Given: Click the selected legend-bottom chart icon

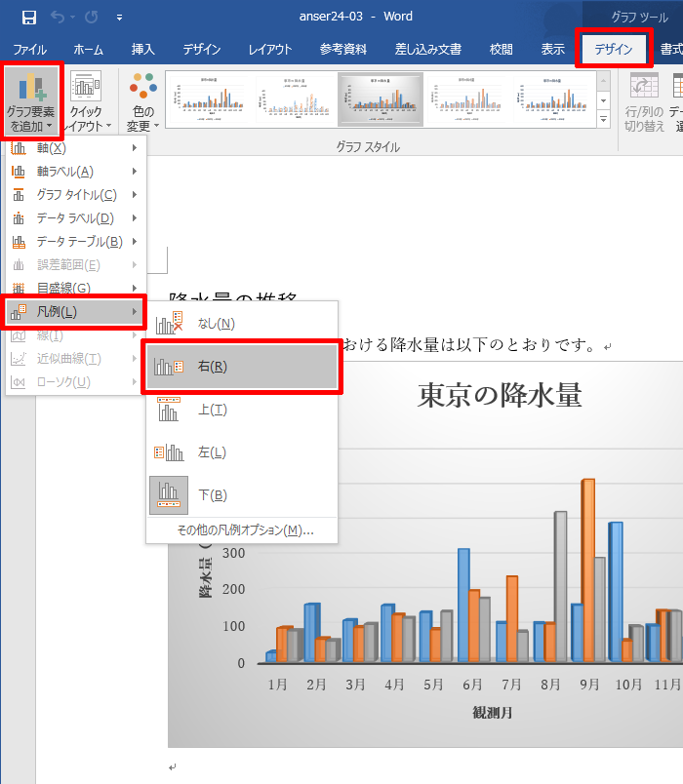Looking at the screenshot, I should (x=169, y=495).
